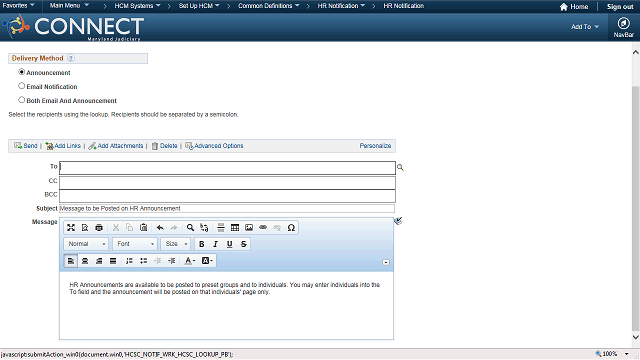Open recipient lookup magnifier next to To
Screen dimensions: 640x360
pyautogui.click(x=400, y=167)
